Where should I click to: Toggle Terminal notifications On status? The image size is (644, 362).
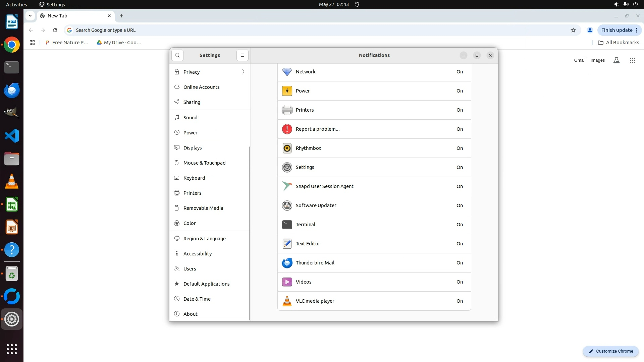coord(460,225)
